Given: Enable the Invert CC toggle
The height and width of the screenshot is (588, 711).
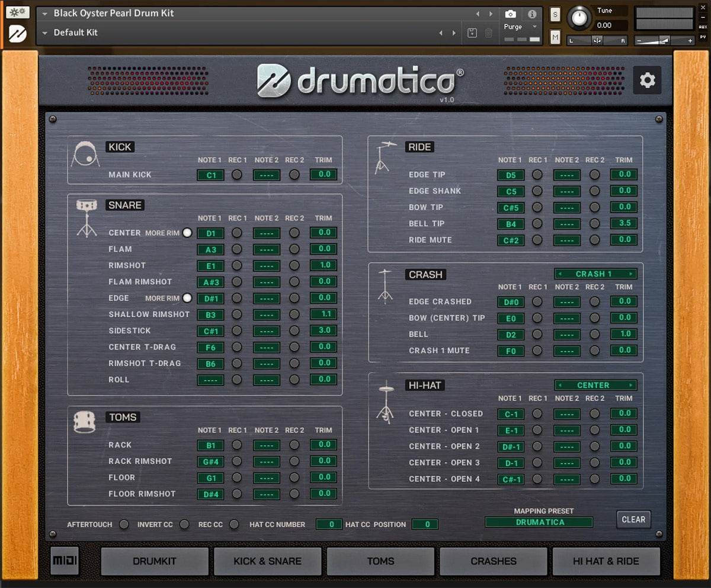Looking at the screenshot, I should (184, 524).
